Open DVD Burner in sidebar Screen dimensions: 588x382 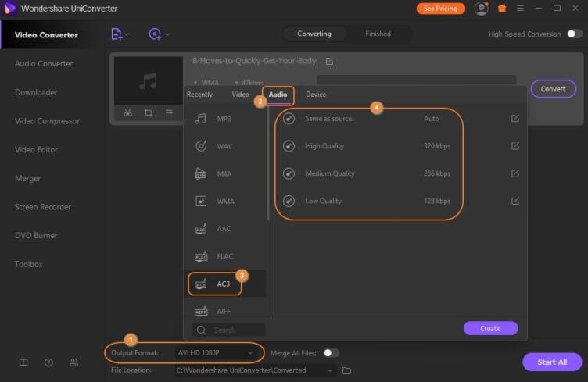coord(36,236)
